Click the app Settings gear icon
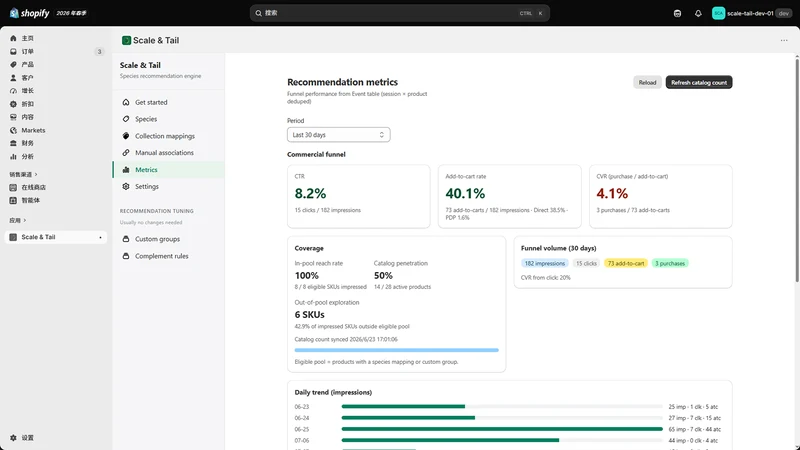This screenshot has height=450, width=800. click(126, 186)
